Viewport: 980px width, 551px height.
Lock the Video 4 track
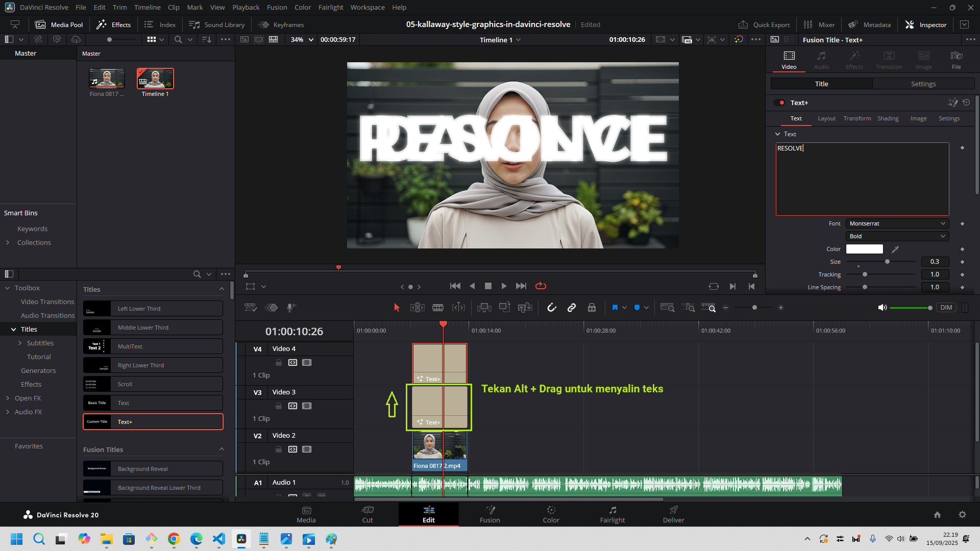click(x=279, y=363)
